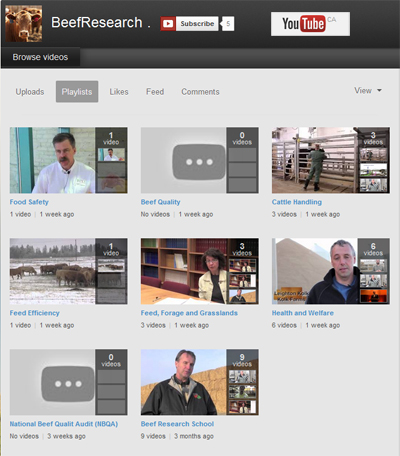Click '9 videos' text under Beef Research School
400x456 pixels.
pyautogui.click(x=153, y=436)
